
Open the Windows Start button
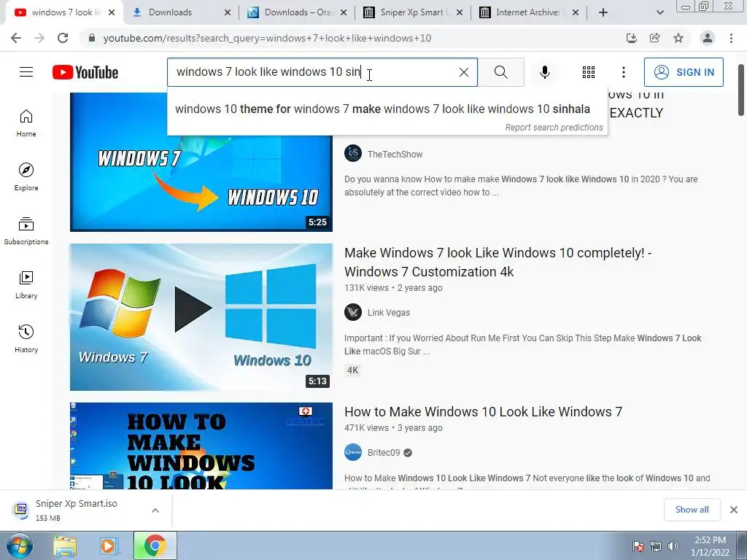[19, 545]
